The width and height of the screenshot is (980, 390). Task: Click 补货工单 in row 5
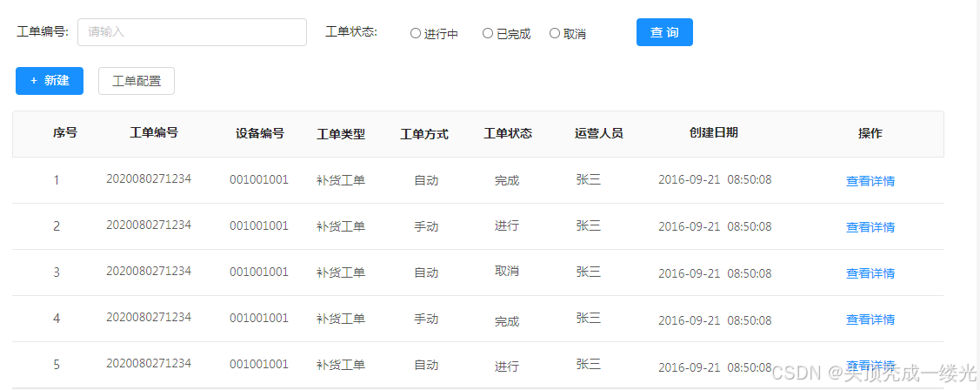[341, 365]
